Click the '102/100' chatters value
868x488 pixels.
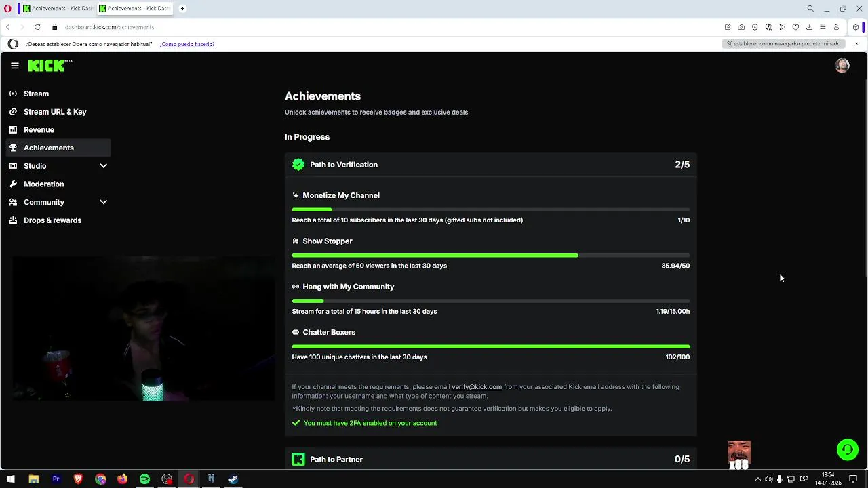677,357
